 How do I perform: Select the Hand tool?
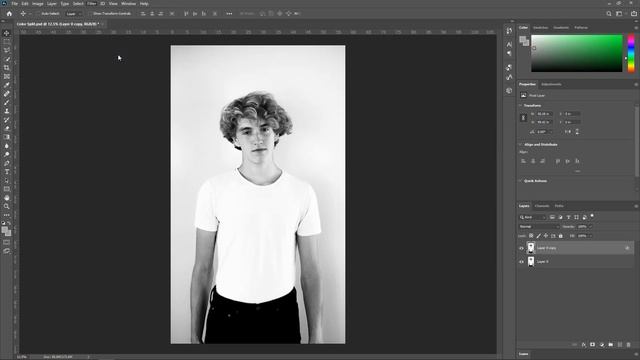(x=7, y=198)
